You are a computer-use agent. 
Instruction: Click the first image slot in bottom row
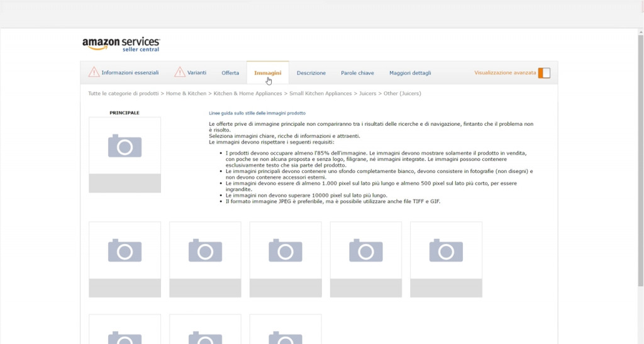tap(125, 330)
